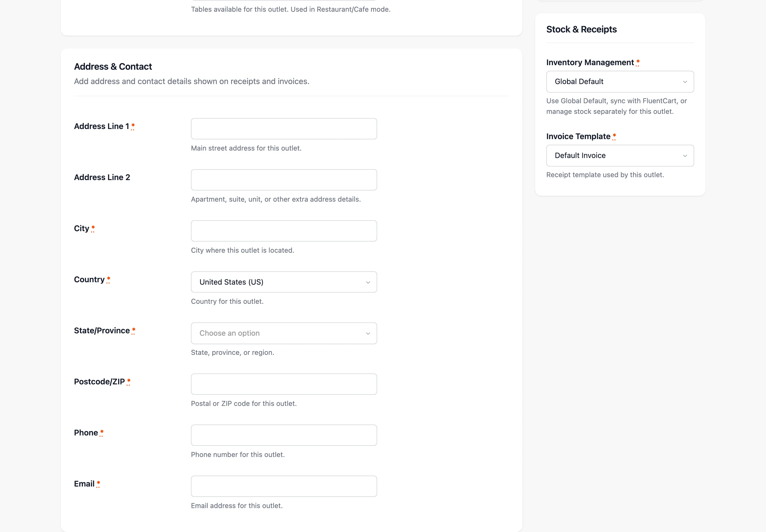
Task: Click the "State, province, or region." hint
Action: click(x=233, y=352)
